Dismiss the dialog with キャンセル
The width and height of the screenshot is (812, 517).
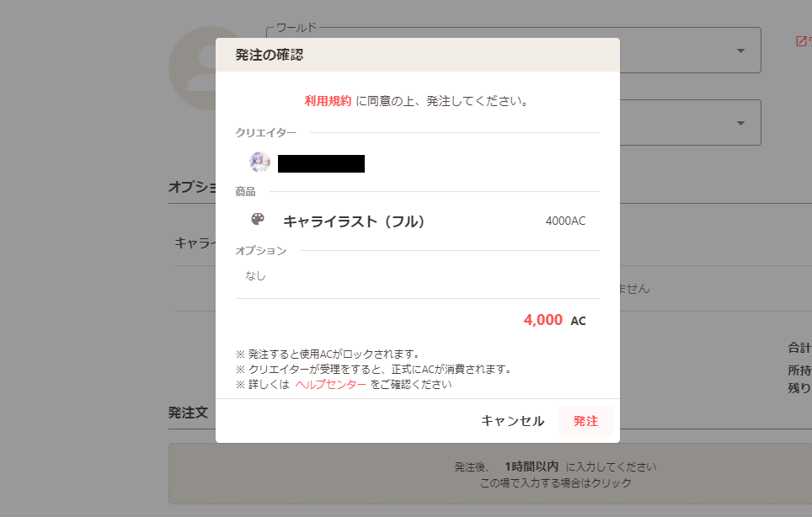[x=513, y=421]
